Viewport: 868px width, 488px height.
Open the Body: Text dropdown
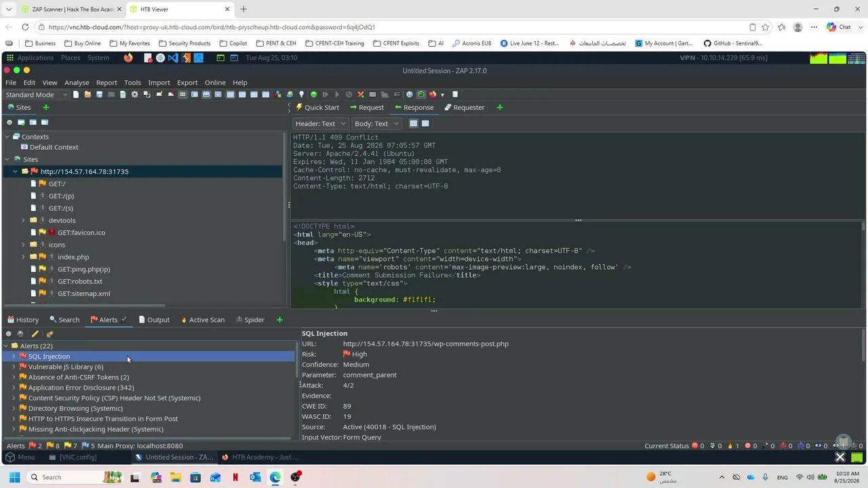pyautogui.click(x=376, y=123)
